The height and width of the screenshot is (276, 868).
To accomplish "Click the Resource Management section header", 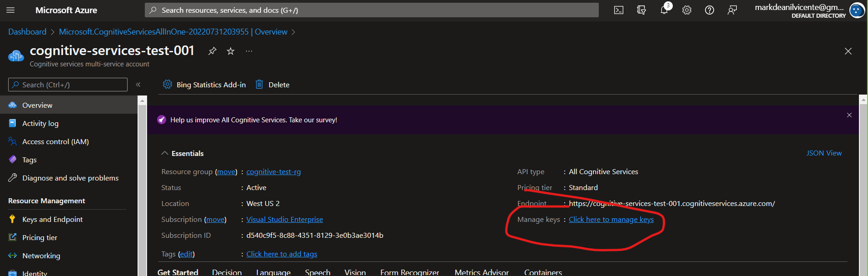I will pos(47,201).
